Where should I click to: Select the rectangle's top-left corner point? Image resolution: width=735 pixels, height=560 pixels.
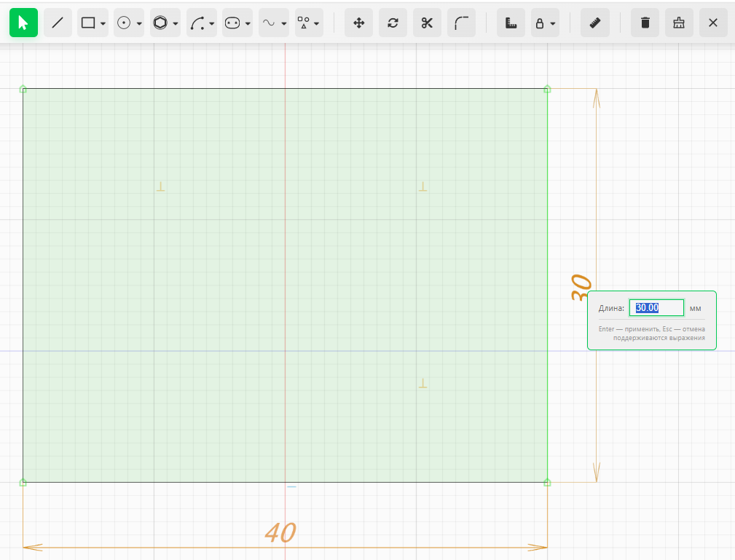(23, 89)
